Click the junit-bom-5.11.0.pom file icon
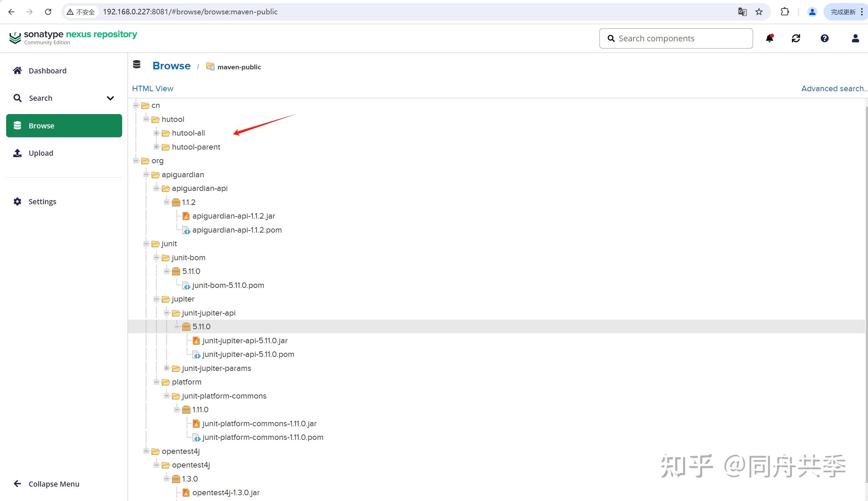Screen dimensions: 868x501 (x=186, y=285)
